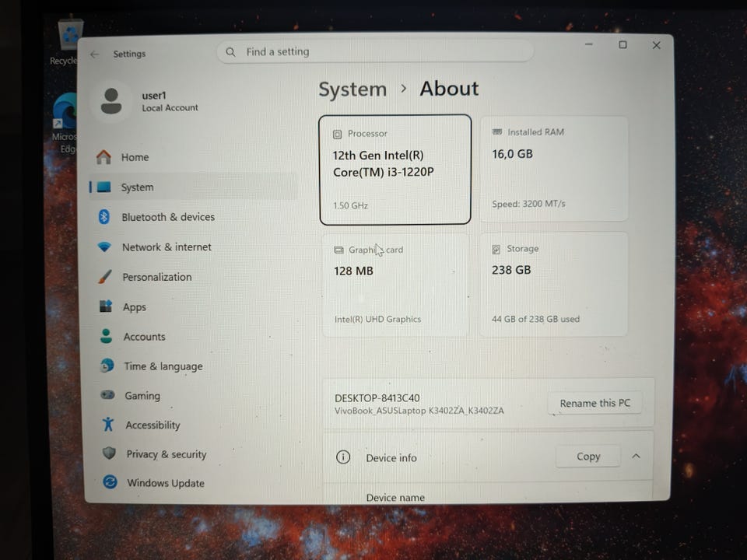Click the Device info circle icon

pyautogui.click(x=343, y=457)
